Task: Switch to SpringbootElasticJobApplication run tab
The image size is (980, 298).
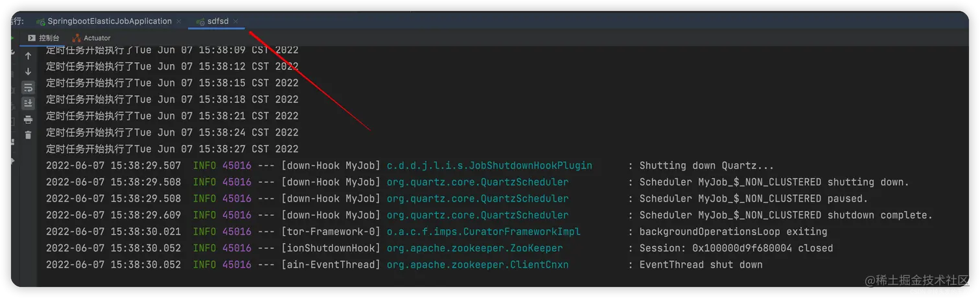Action: 110,21
